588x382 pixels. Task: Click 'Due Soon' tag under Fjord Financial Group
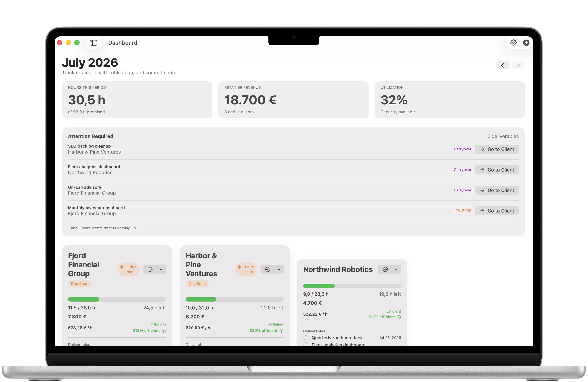coord(80,284)
